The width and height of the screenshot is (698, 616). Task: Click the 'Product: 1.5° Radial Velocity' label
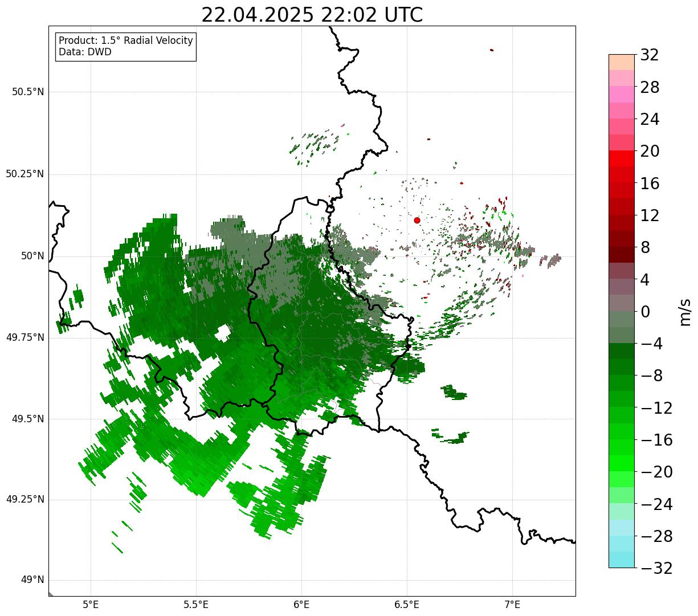pyautogui.click(x=126, y=41)
